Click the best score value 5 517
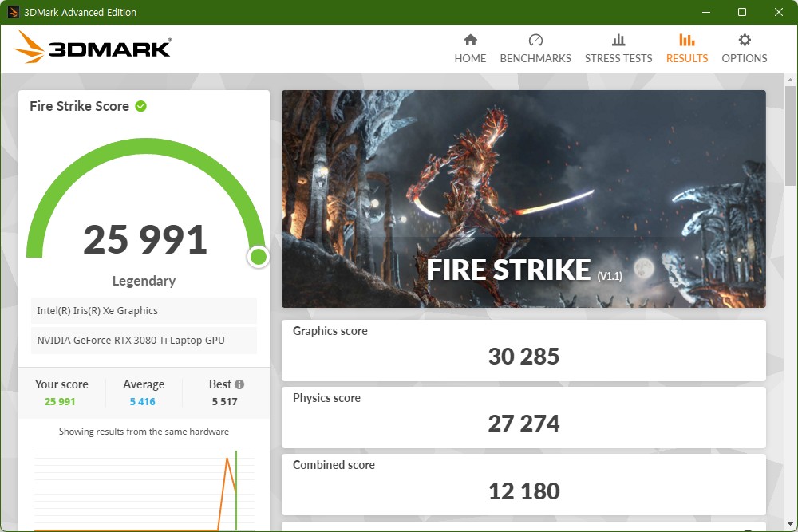 pos(224,402)
